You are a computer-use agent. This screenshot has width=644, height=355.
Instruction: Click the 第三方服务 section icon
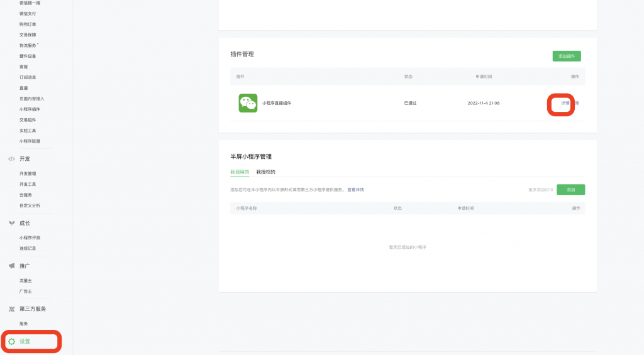coord(11,309)
